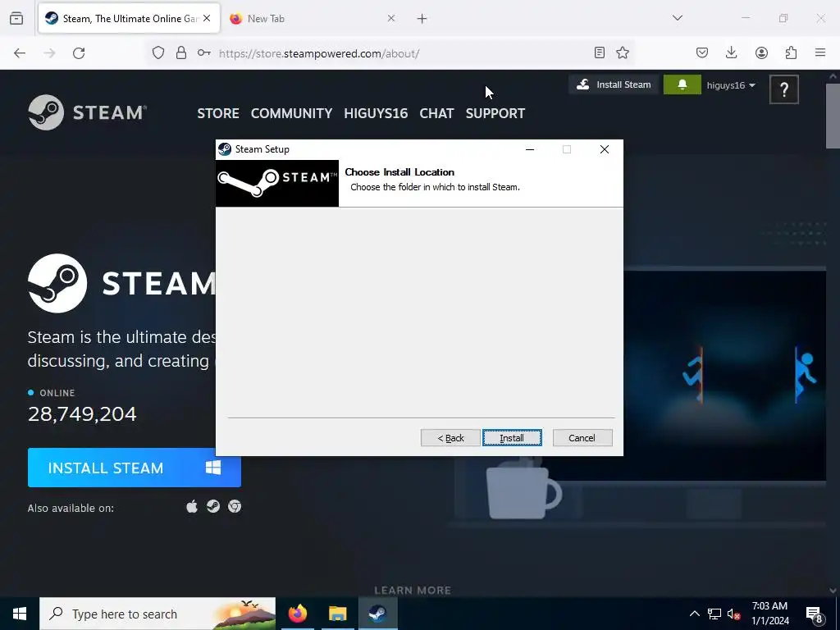Click the Pocket save icon

[x=702, y=52]
